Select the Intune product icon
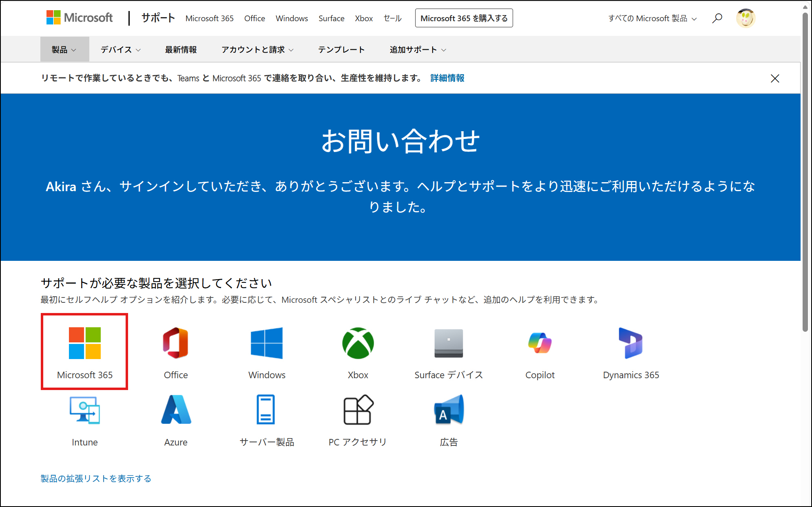 [85, 410]
